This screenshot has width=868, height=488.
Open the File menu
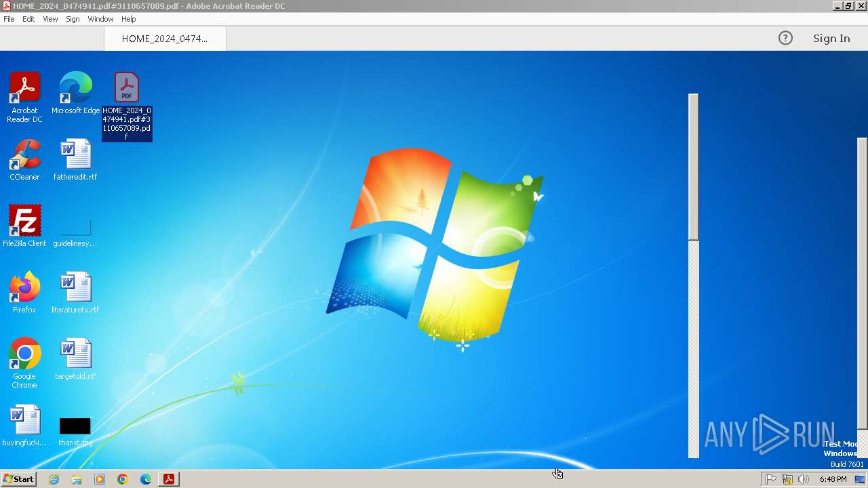point(9,19)
